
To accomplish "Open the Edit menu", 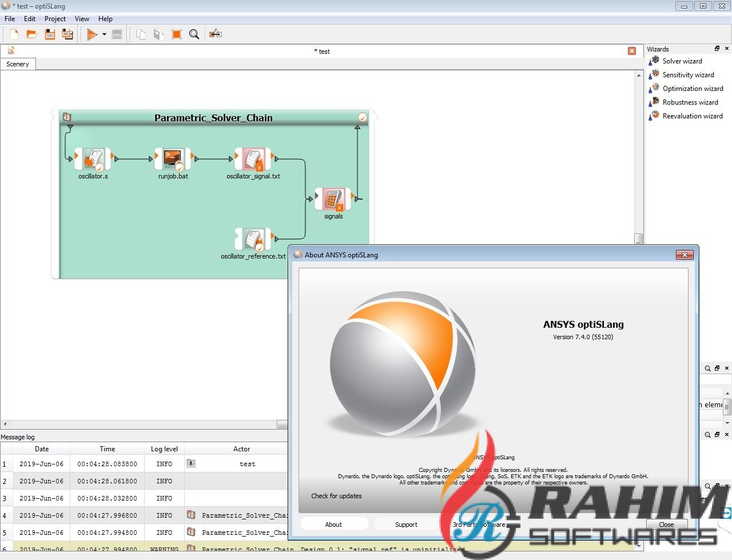I will tap(30, 19).
